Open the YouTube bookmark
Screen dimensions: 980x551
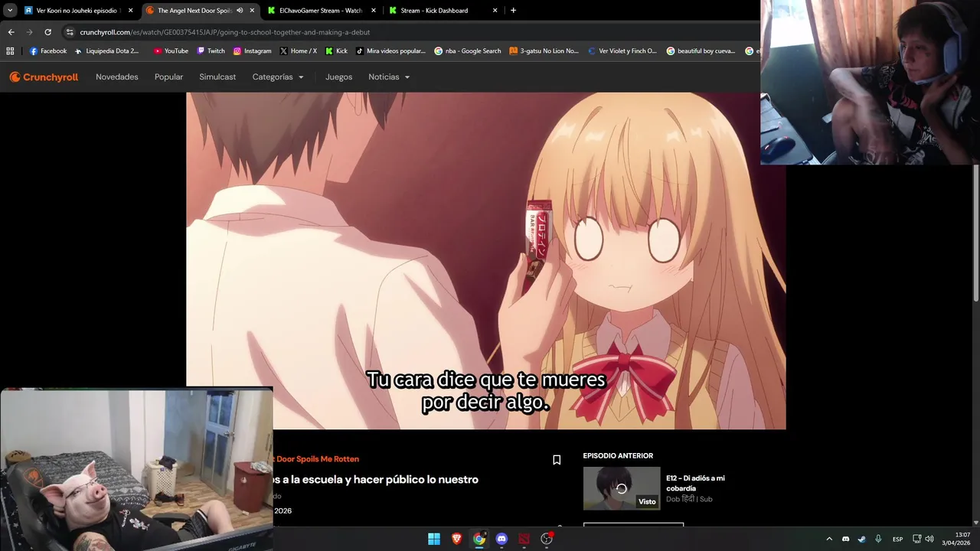pyautogui.click(x=171, y=51)
